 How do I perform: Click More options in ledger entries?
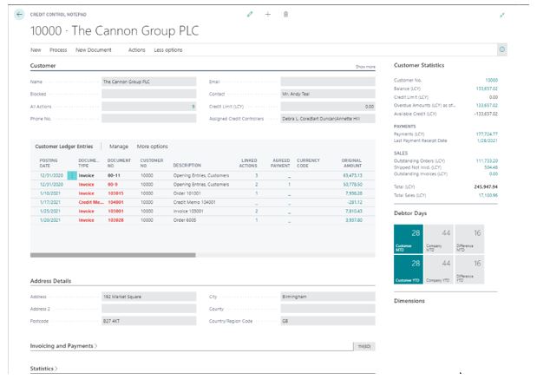tap(152, 147)
